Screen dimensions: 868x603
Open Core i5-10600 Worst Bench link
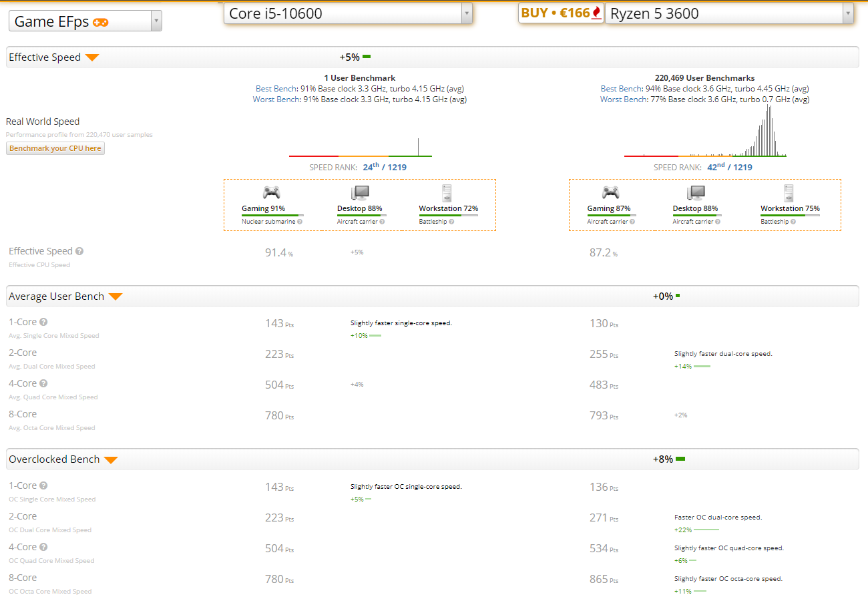pos(274,99)
